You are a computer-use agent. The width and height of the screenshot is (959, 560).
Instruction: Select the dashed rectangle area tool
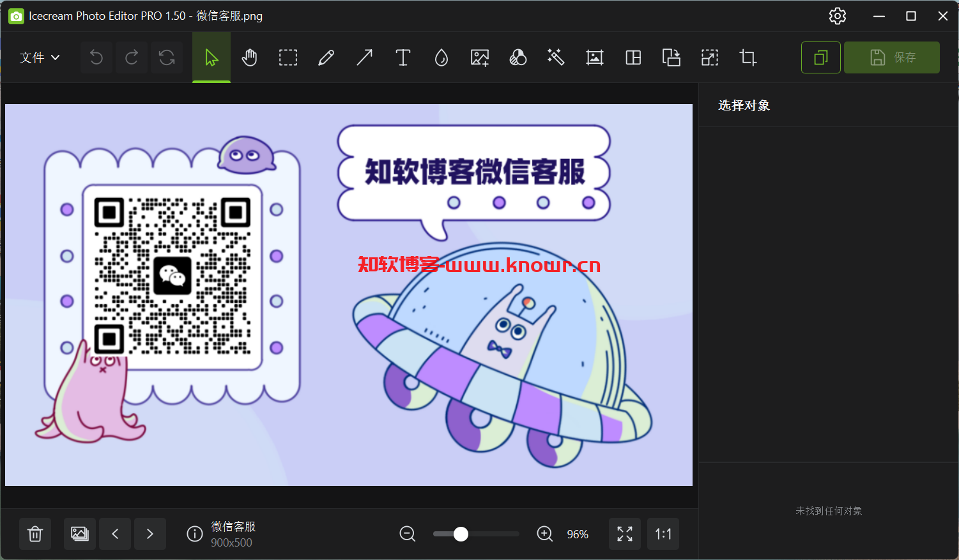pyautogui.click(x=288, y=57)
